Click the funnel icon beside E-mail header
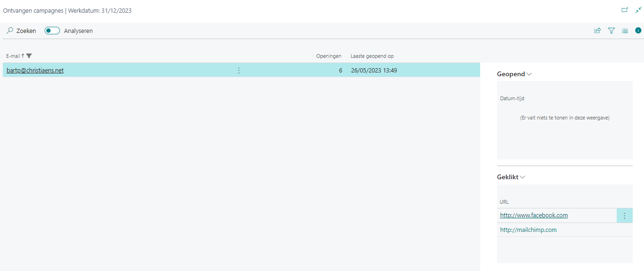The image size is (644, 271). pyautogui.click(x=29, y=56)
